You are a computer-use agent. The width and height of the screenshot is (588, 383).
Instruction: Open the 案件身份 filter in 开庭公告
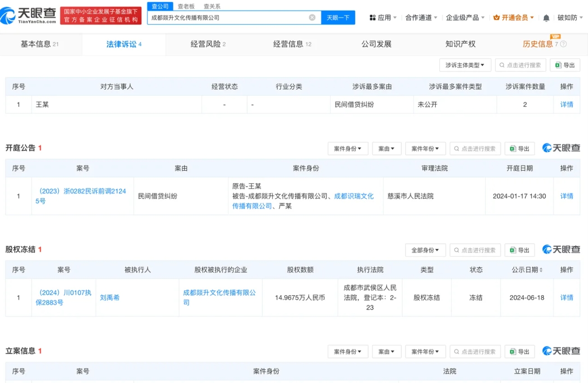click(x=348, y=149)
